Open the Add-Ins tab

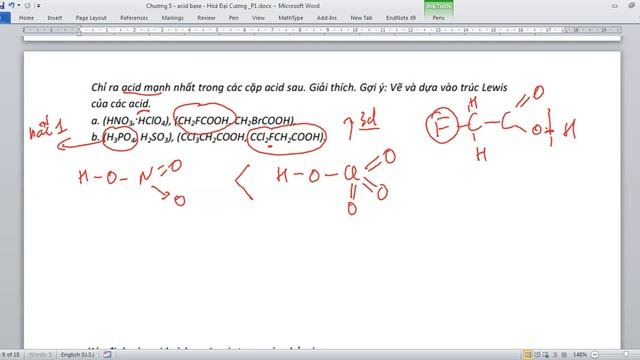pos(327,18)
